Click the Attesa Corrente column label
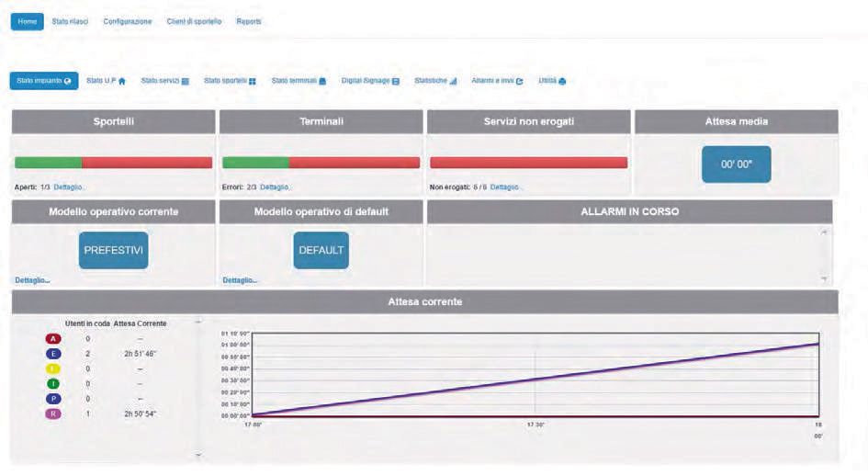Viewport: 868px width, 476px height. [x=140, y=323]
